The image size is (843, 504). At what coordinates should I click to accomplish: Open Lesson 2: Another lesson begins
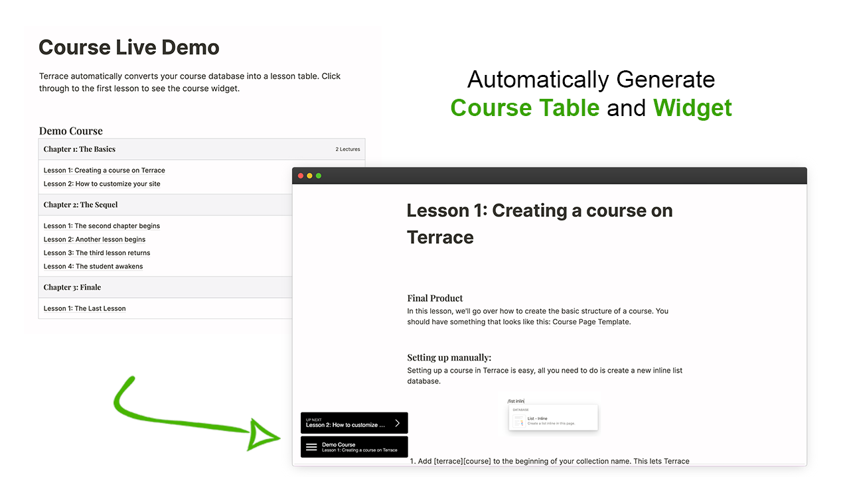[x=94, y=239]
